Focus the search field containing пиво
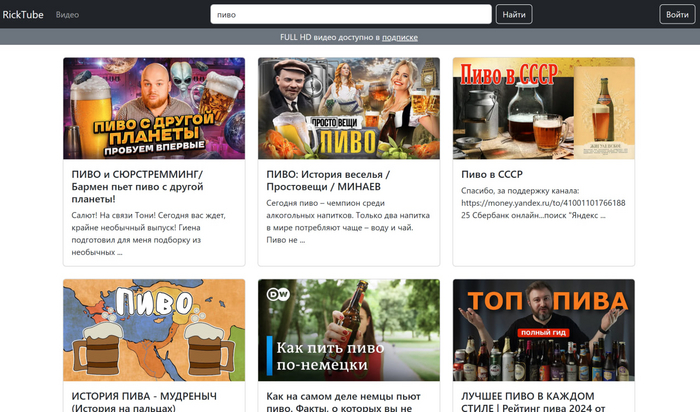 pos(351,14)
